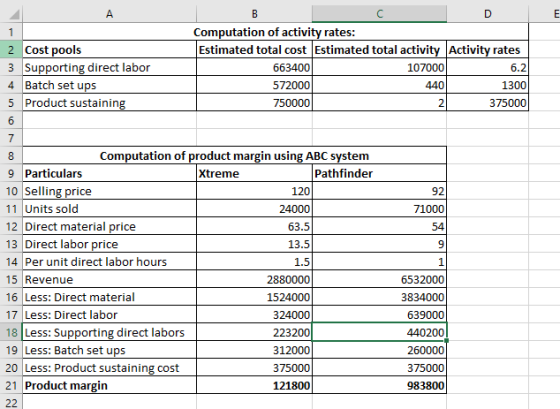Click the 'Batch set ups' cell in row 4
Screen dimensions: 560x409
tap(109, 85)
